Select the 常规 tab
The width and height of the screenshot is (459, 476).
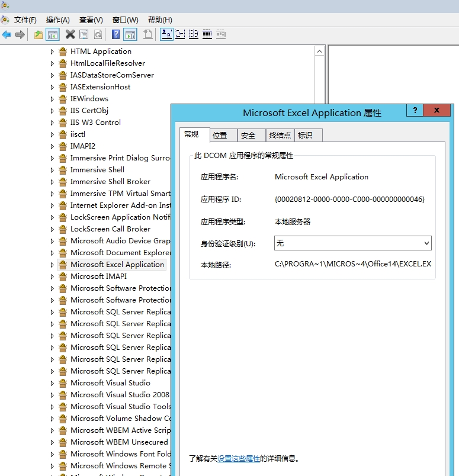coord(195,134)
